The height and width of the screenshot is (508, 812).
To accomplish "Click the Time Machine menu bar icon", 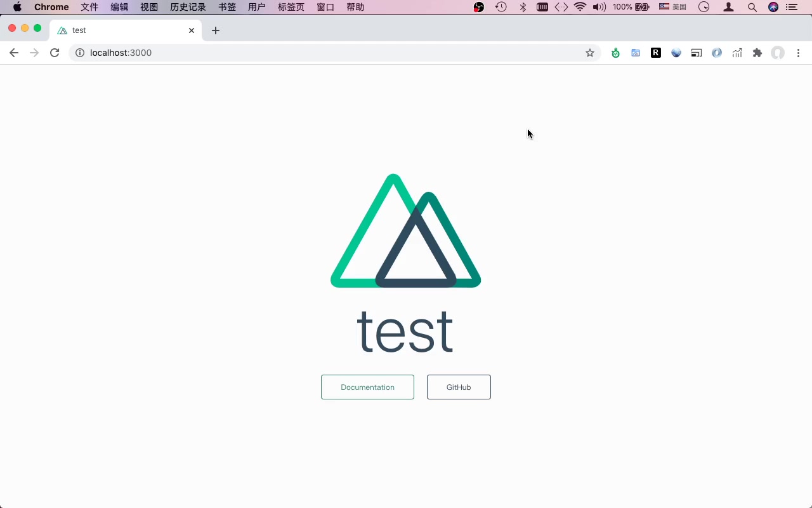I will click(501, 7).
